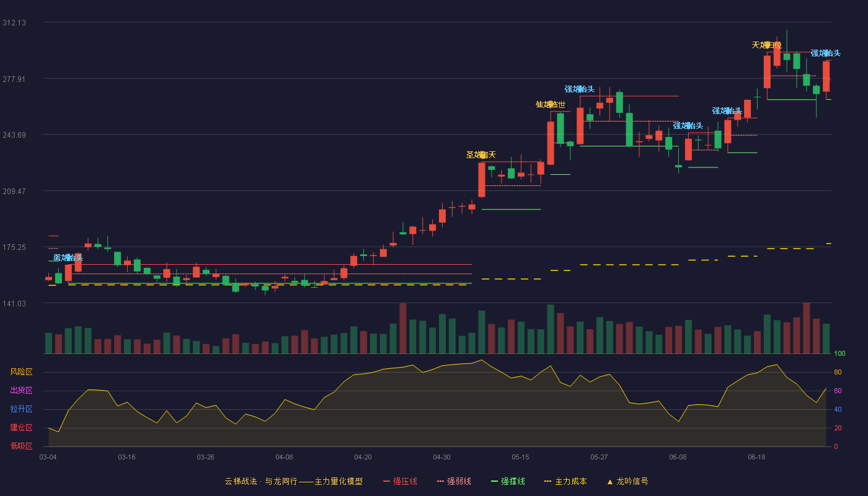Toggle the 强撑线 legend item

[x=508, y=481]
